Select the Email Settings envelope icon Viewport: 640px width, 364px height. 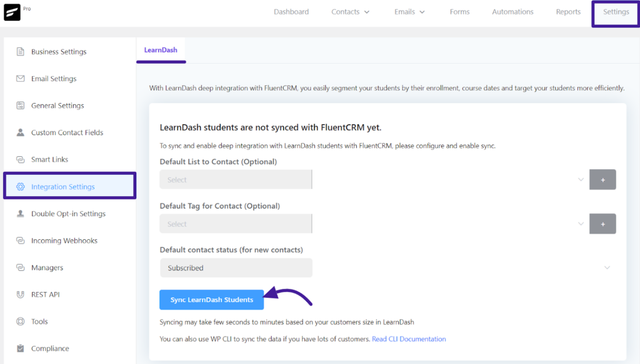point(21,78)
